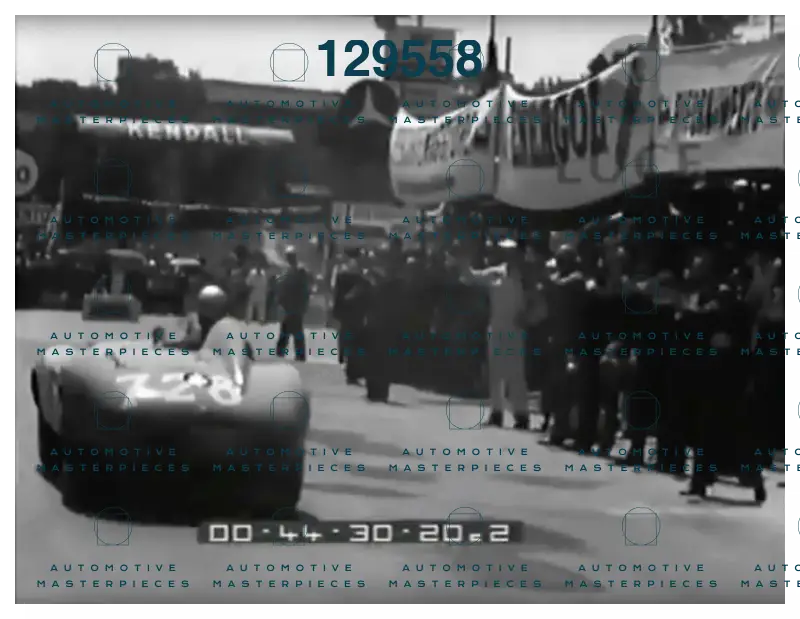Click the watermark square icon left of 129558

(289, 62)
